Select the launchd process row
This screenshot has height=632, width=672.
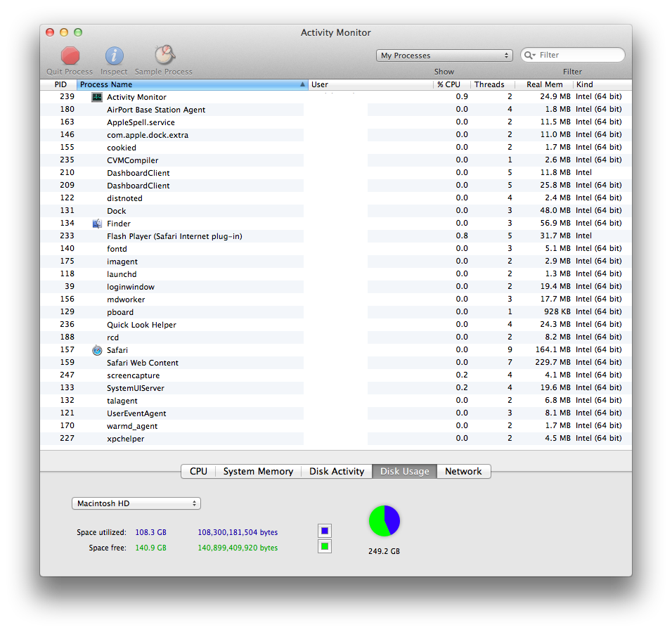coord(336,273)
